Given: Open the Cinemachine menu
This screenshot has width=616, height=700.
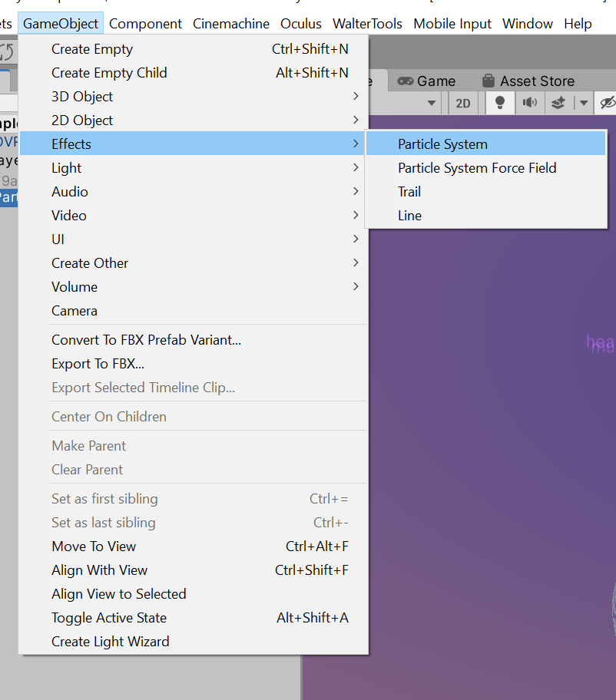Looking at the screenshot, I should coord(231,23).
